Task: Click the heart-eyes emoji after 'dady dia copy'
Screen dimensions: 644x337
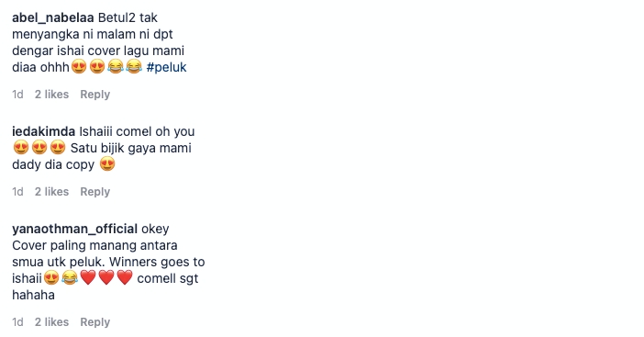Action: pos(107,164)
